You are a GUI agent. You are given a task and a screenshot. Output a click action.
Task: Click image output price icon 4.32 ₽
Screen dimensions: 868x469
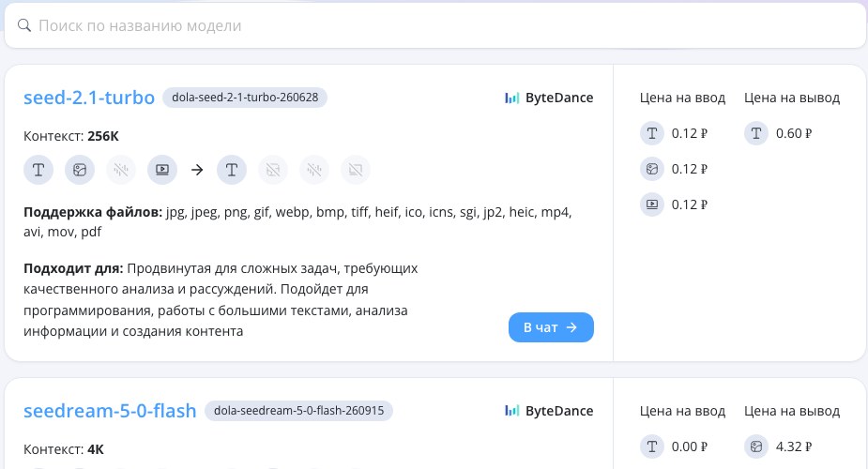point(756,446)
